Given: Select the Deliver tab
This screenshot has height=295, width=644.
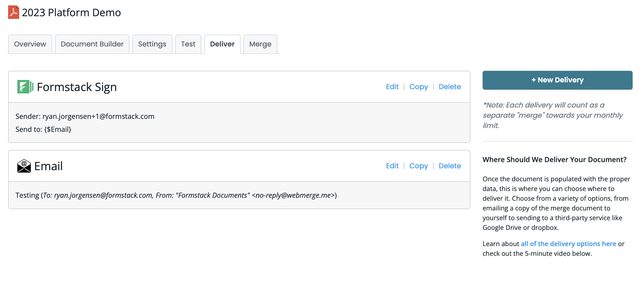Looking at the screenshot, I should click(222, 44).
